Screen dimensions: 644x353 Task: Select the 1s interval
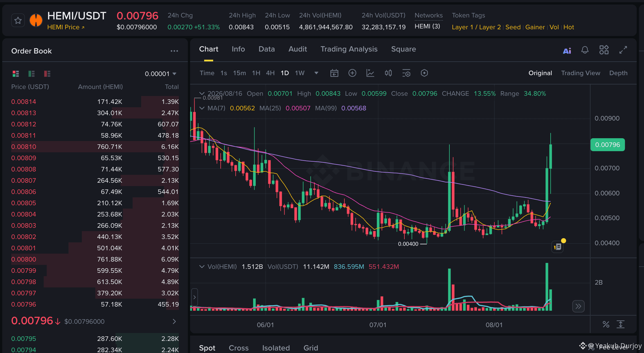point(224,73)
